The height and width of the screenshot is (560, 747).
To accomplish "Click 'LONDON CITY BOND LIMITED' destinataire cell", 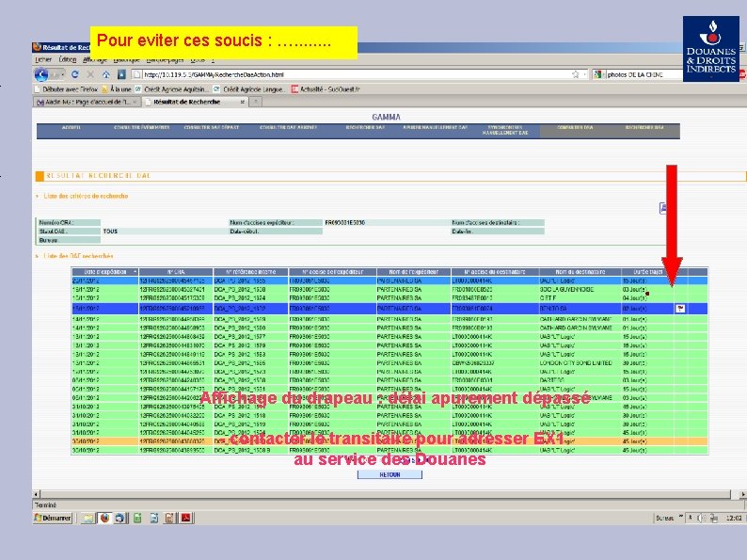I will [576, 362].
